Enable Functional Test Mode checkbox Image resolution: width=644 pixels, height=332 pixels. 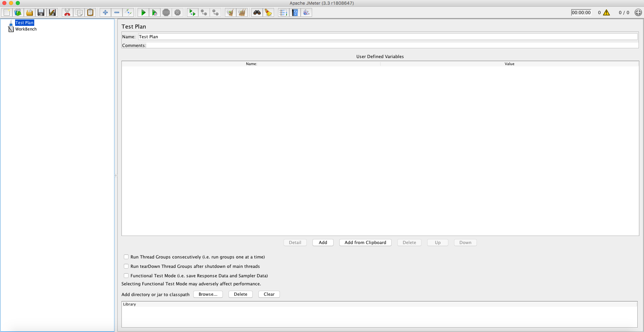pos(126,276)
